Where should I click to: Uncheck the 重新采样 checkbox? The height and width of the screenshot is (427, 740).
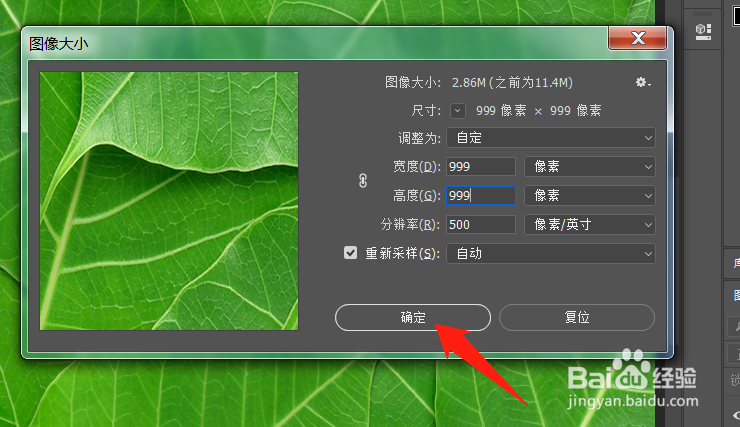350,253
